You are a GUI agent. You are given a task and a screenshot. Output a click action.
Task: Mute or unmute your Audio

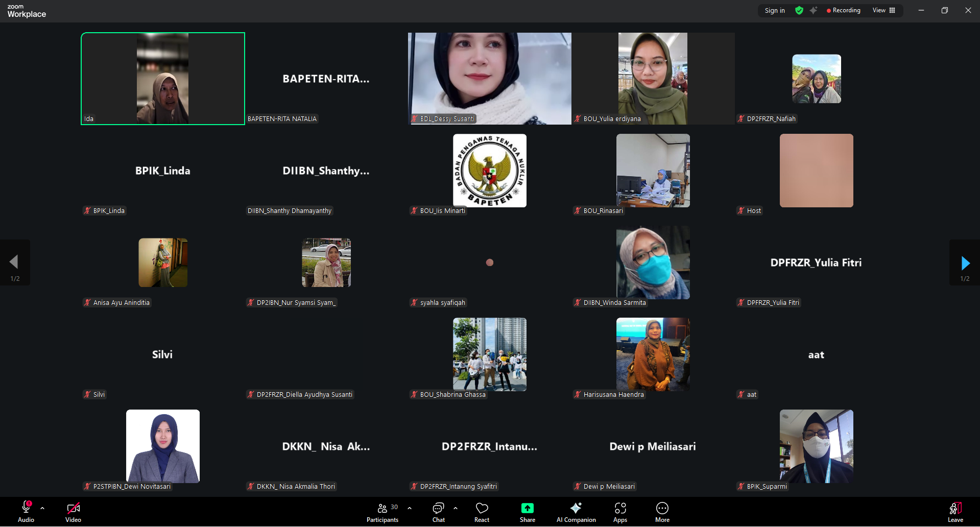26,511
